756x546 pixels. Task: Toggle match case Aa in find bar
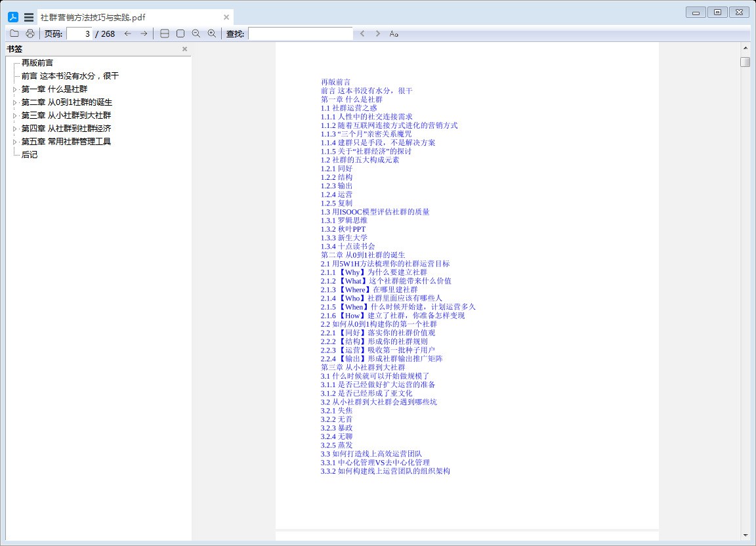(x=394, y=33)
